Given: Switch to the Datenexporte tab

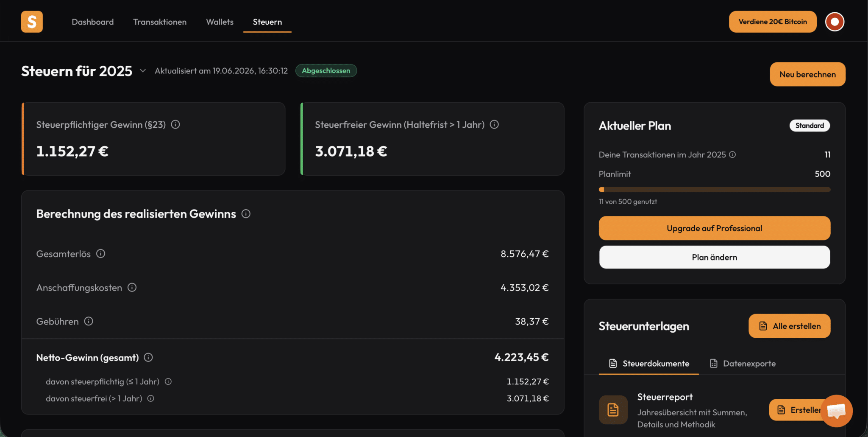Looking at the screenshot, I should [x=743, y=364].
